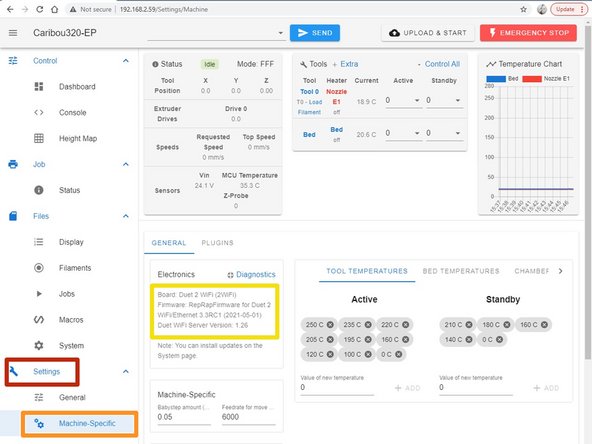Toggle Bed series in chart legend
The image size is (592, 444).
pos(503,79)
